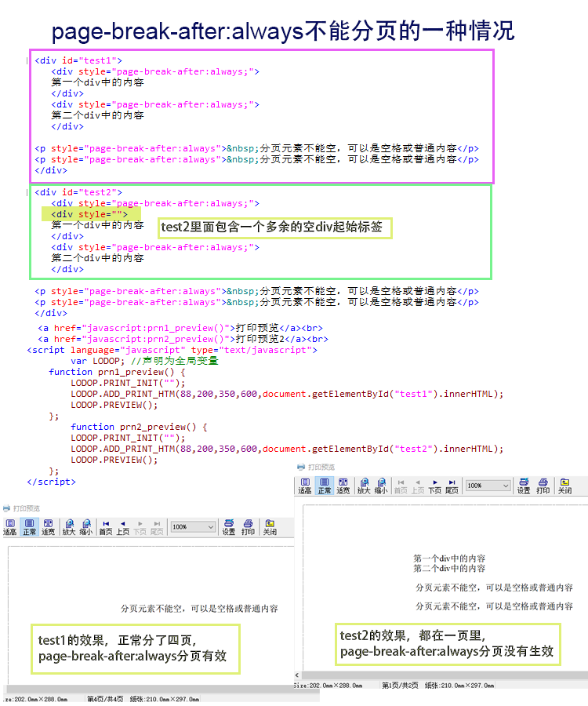
Task: Open 设置 print setup in right preview window
Action: (x=523, y=486)
